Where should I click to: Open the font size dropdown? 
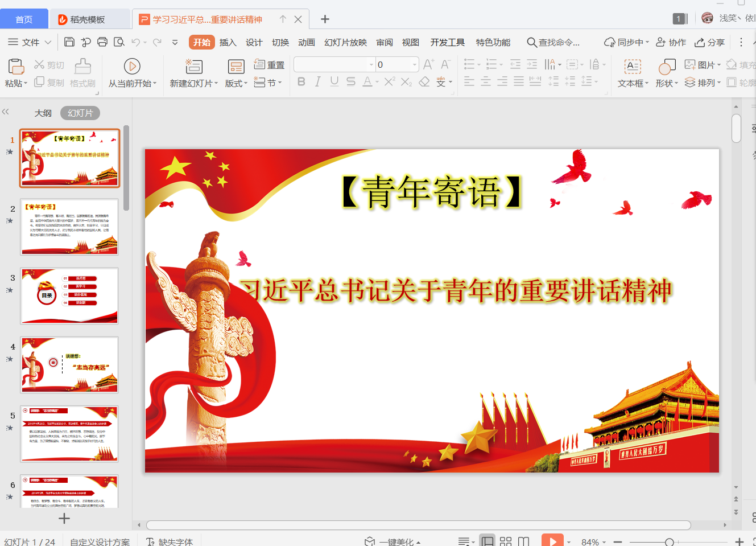tap(415, 64)
